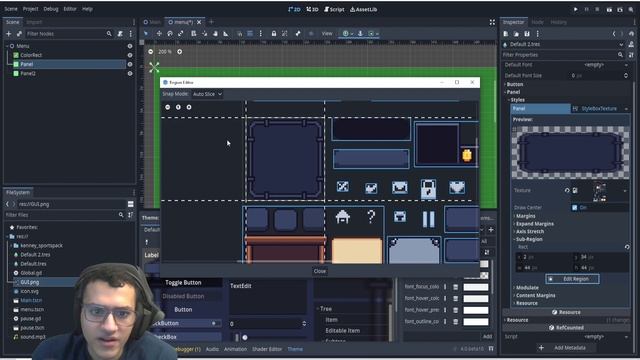640x360 pixels.
Task: Attach a script using the Scene dock script icon
Action: (120, 34)
